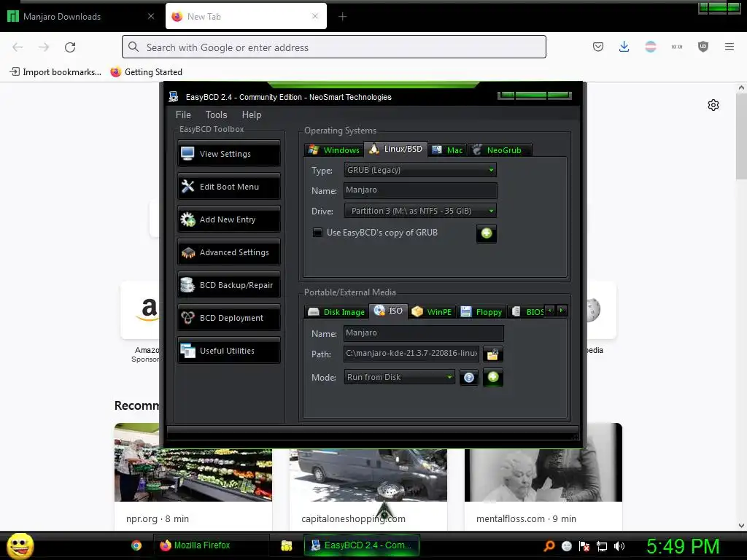This screenshot has width=747, height=560.
Task: Open New Tab personalize gear icon
Action: click(713, 105)
